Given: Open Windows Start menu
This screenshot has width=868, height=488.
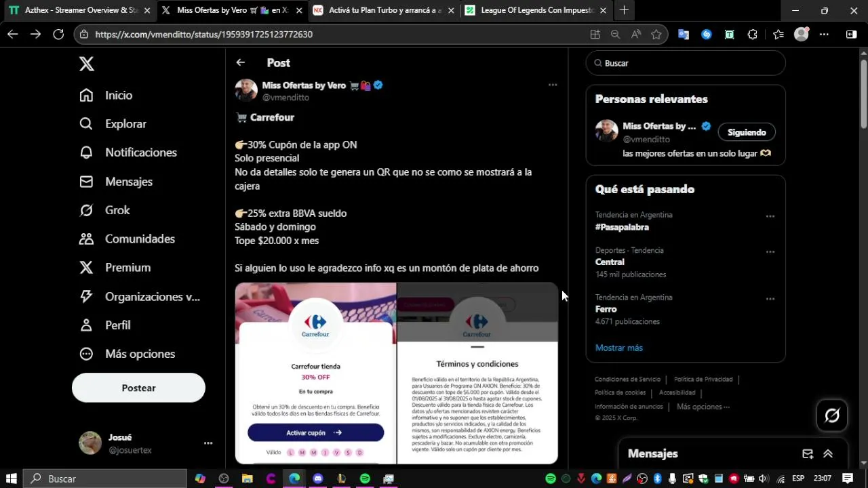Looking at the screenshot, I should pos(12,479).
